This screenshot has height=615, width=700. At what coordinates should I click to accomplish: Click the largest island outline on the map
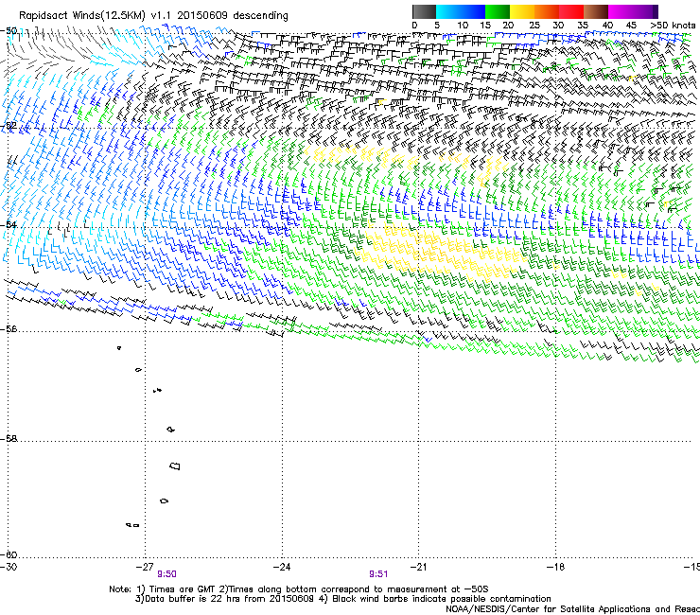point(175,466)
